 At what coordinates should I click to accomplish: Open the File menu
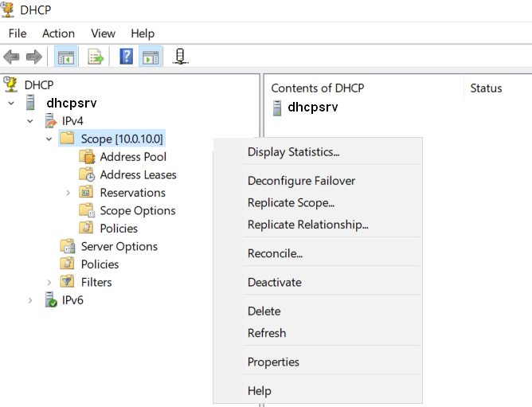(x=18, y=33)
